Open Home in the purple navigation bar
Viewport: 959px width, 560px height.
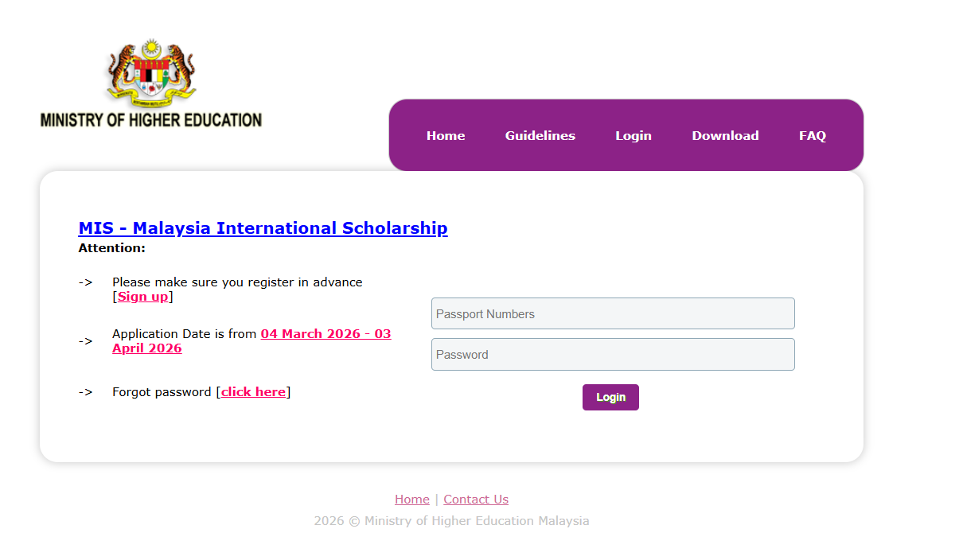(x=446, y=136)
